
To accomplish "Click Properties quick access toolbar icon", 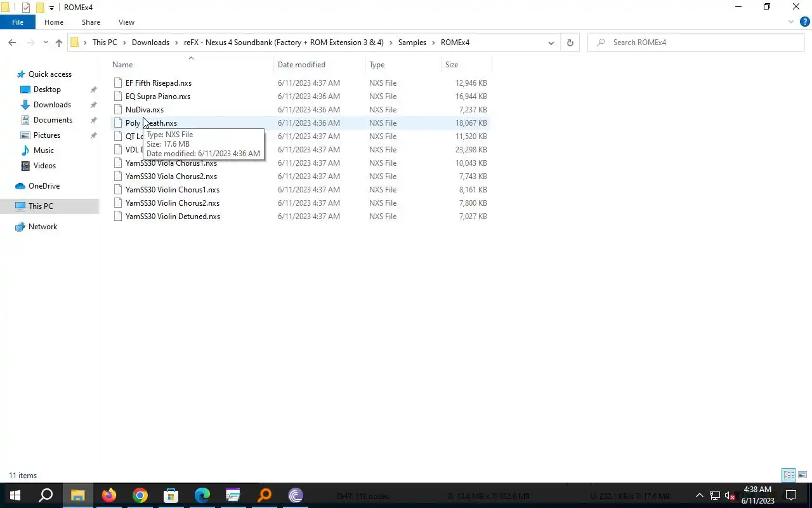I will tap(26, 8).
